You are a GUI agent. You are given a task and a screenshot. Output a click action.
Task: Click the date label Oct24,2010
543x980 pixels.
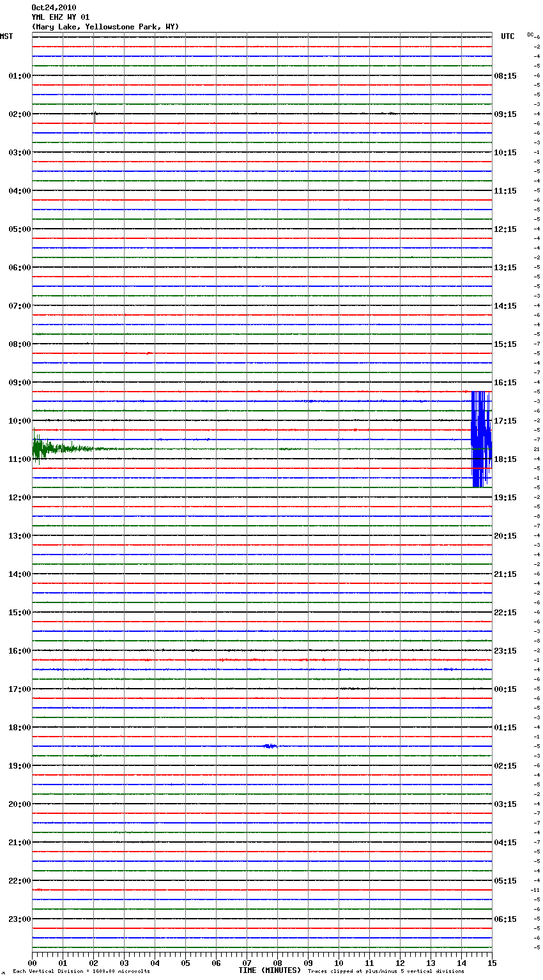(54, 8)
